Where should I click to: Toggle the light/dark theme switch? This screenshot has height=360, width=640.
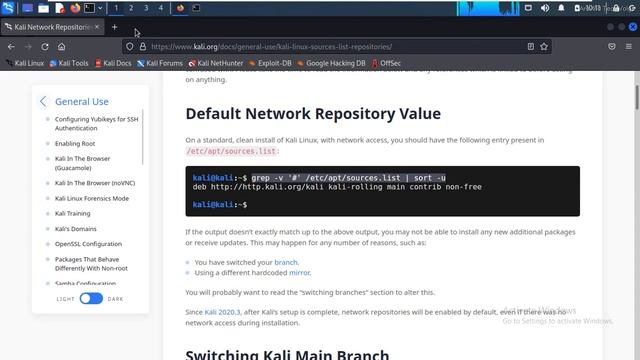[x=91, y=298]
